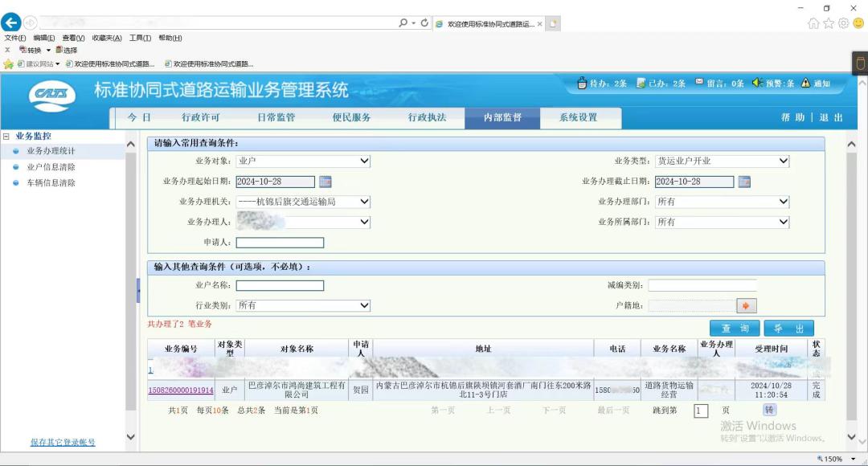
Task: Click the 预警 warning speaker icon
Action: (x=757, y=83)
